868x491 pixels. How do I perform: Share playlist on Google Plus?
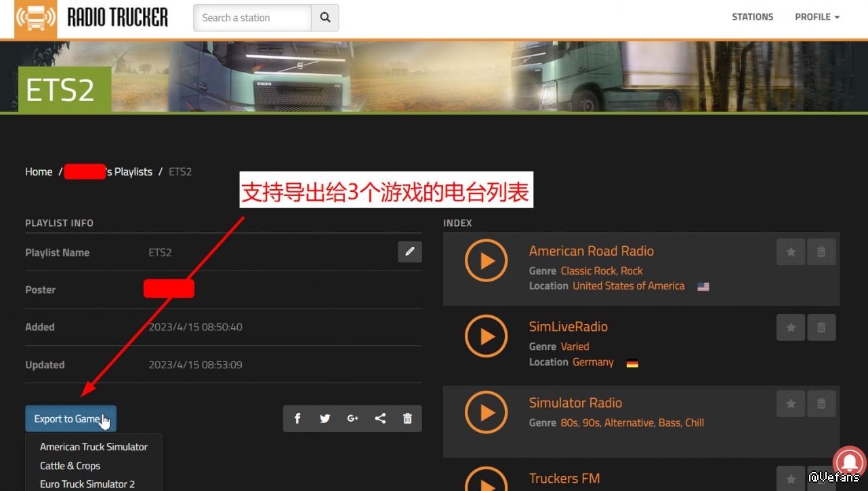tap(352, 418)
